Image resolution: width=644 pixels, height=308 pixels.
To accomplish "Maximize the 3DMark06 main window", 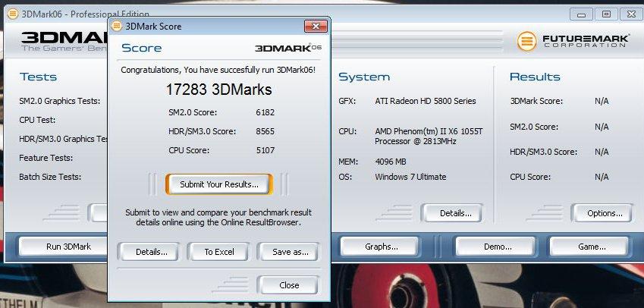I will tap(607, 14).
